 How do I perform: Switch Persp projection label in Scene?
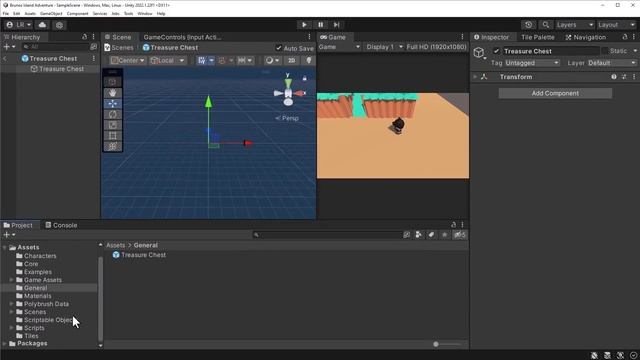(x=287, y=118)
